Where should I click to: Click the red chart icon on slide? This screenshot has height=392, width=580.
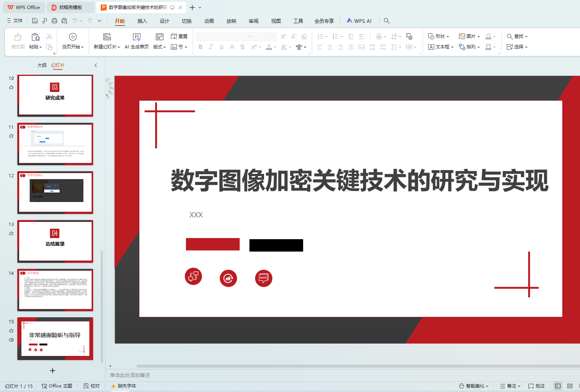tap(228, 278)
